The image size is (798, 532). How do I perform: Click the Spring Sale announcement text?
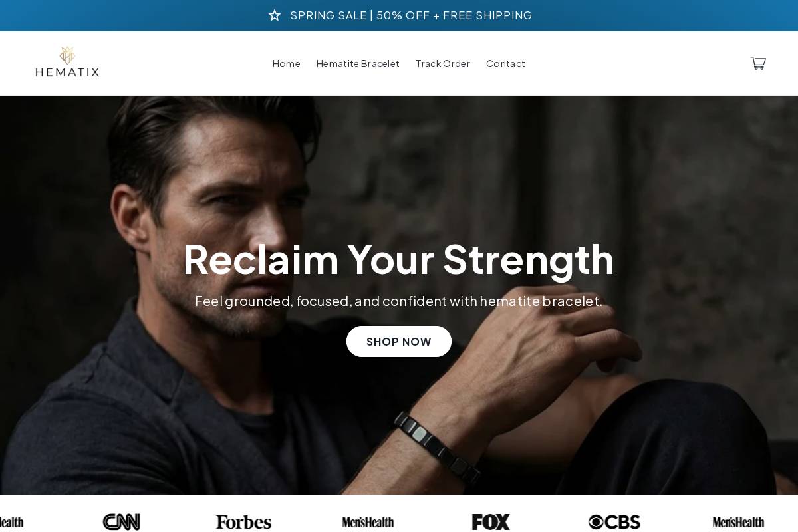(411, 15)
